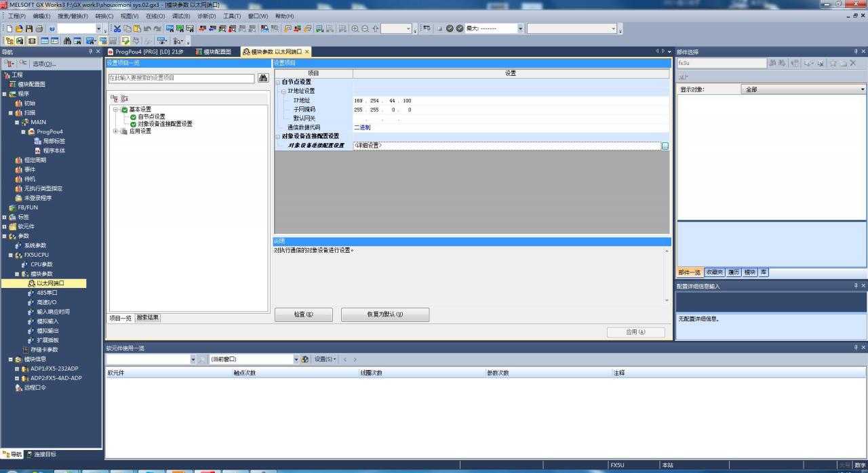Close the Ethernet port module parameter tab
868x473 pixels.
(307, 52)
